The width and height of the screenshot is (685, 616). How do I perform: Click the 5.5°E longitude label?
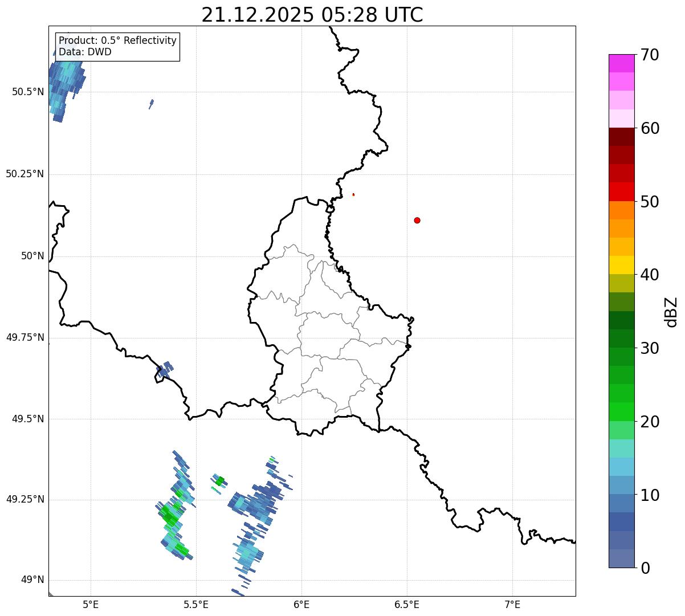[x=196, y=605]
